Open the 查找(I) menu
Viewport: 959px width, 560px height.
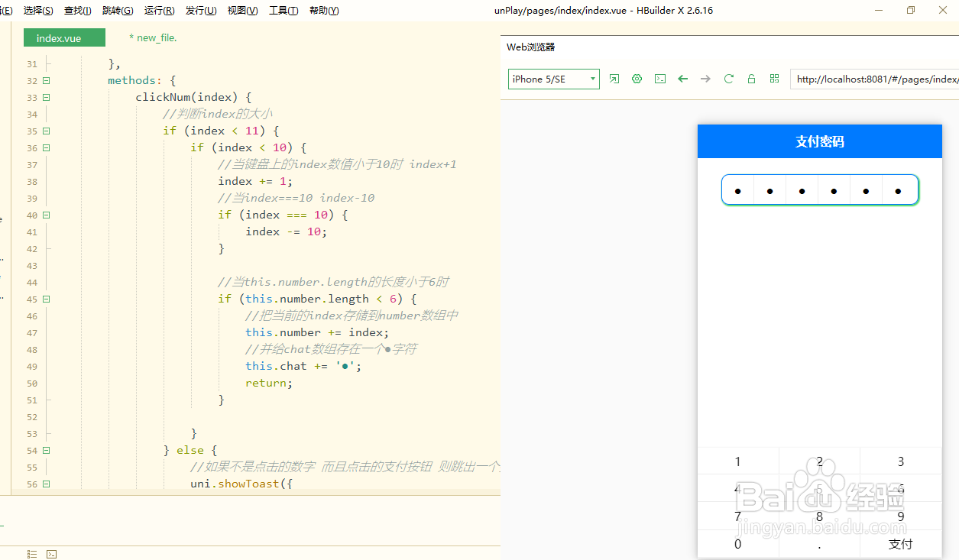point(78,11)
